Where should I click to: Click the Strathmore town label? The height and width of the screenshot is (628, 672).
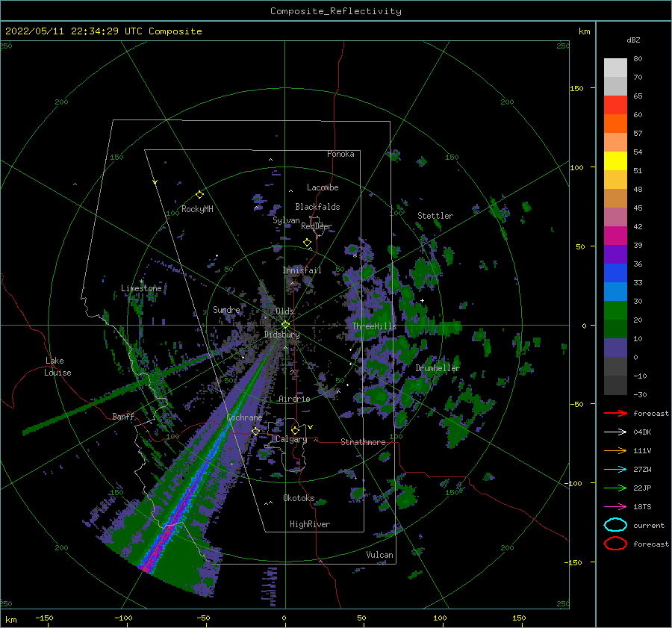[x=363, y=442]
